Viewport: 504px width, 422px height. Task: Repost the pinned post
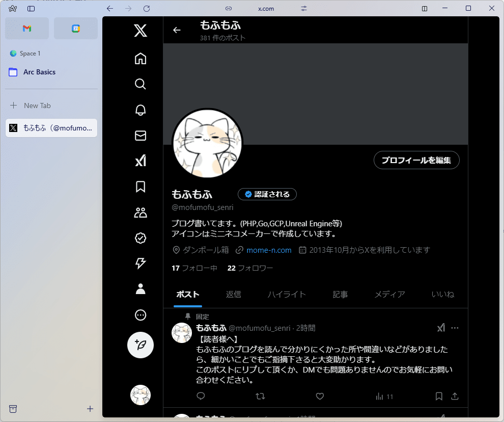(260, 396)
